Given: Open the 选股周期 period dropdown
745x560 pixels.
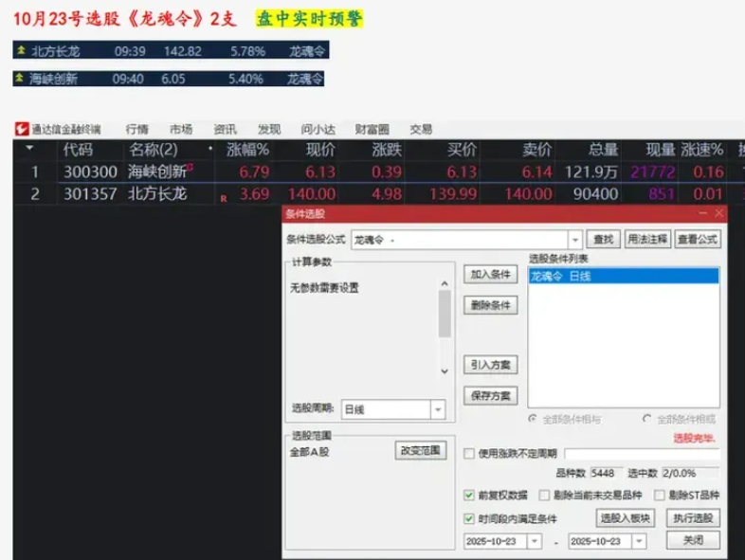Looking at the screenshot, I should [437, 409].
